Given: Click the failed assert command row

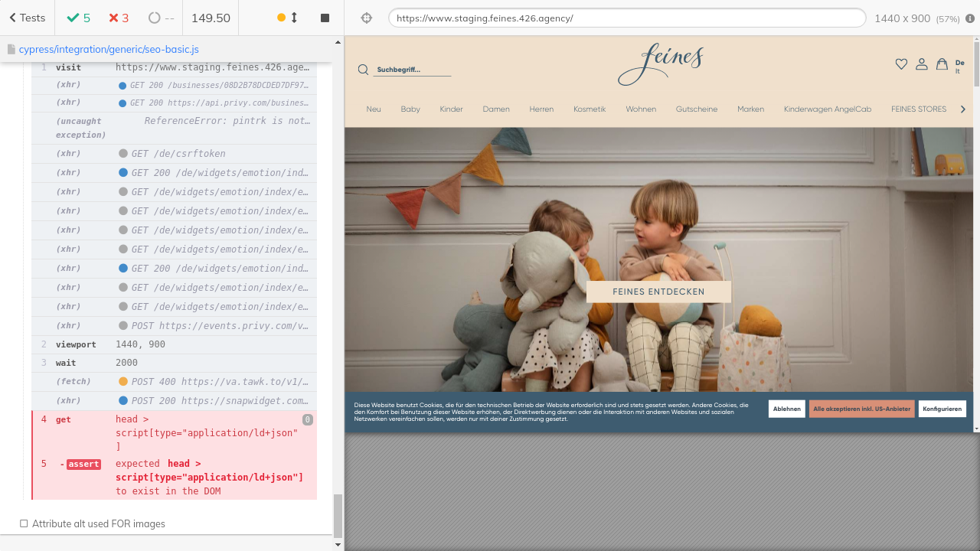Looking at the screenshot, I should pos(174,478).
